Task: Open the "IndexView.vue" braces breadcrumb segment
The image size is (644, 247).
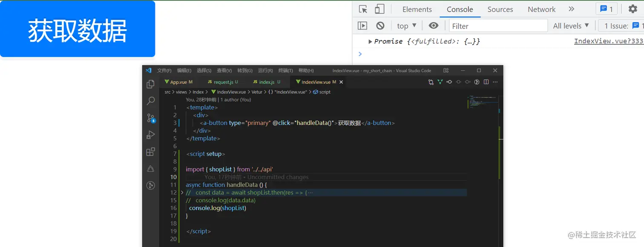Action: coord(287,92)
